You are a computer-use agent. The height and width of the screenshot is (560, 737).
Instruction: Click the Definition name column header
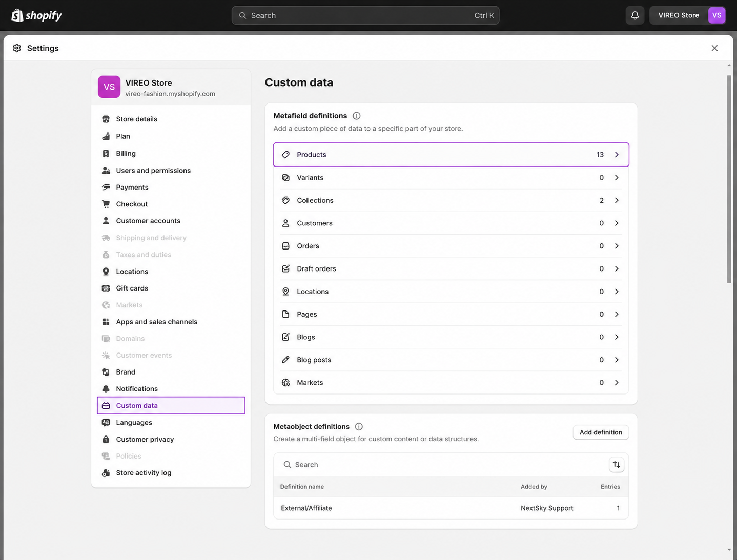coord(302,487)
